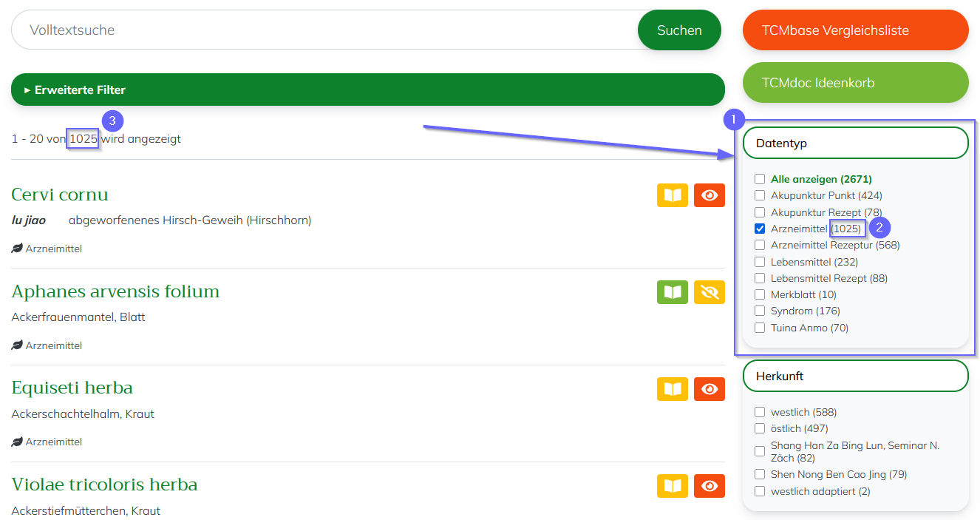
Task: Open TCMbase Vergleichsliste
Action: pos(855,30)
